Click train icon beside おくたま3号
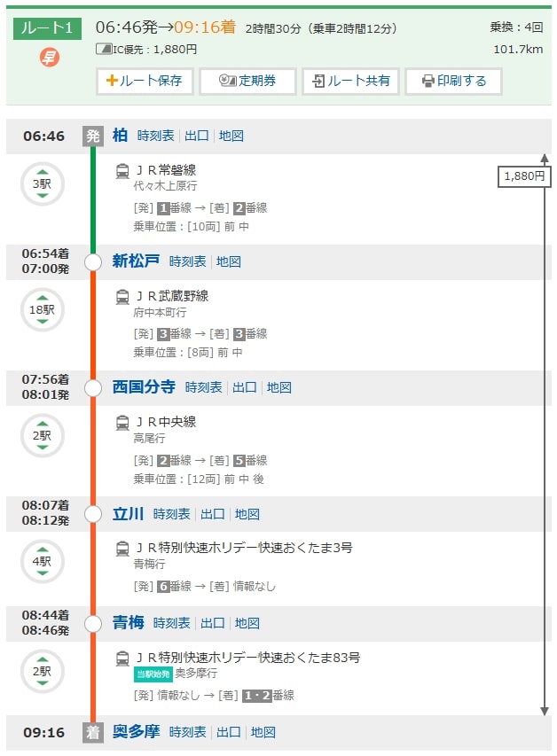This screenshot has width=557, height=756. coord(122,548)
